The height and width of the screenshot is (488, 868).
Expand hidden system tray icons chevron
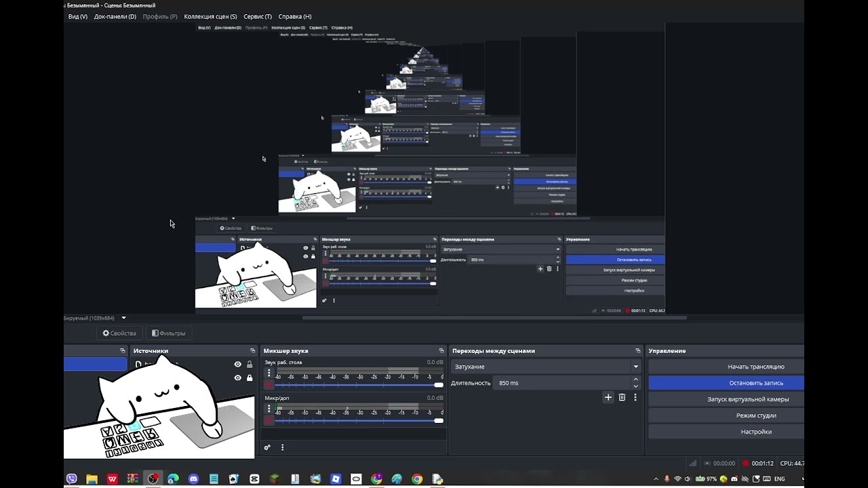pos(656,479)
